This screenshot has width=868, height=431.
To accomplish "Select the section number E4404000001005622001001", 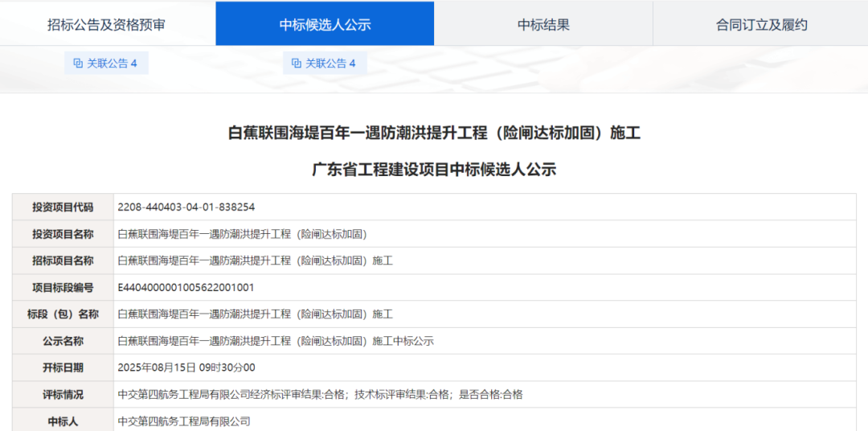I will [186, 287].
